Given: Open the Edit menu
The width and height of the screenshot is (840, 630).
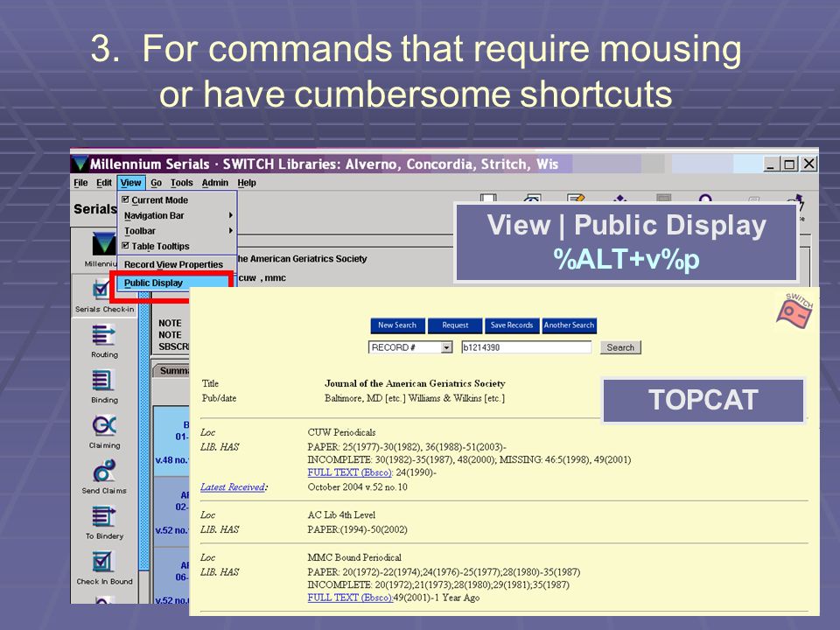Looking at the screenshot, I should (x=104, y=183).
